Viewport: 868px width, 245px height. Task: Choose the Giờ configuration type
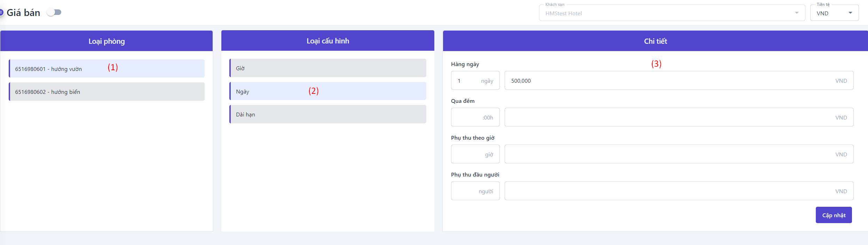point(328,68)
